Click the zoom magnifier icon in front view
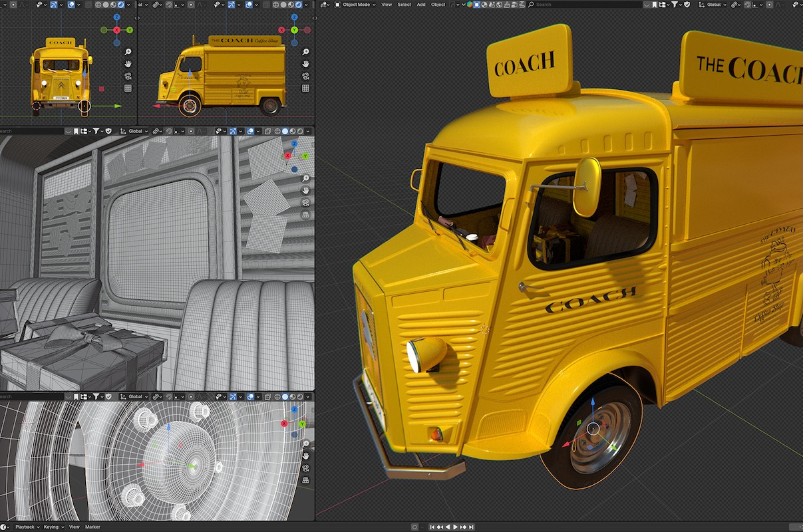 point(128,52)
